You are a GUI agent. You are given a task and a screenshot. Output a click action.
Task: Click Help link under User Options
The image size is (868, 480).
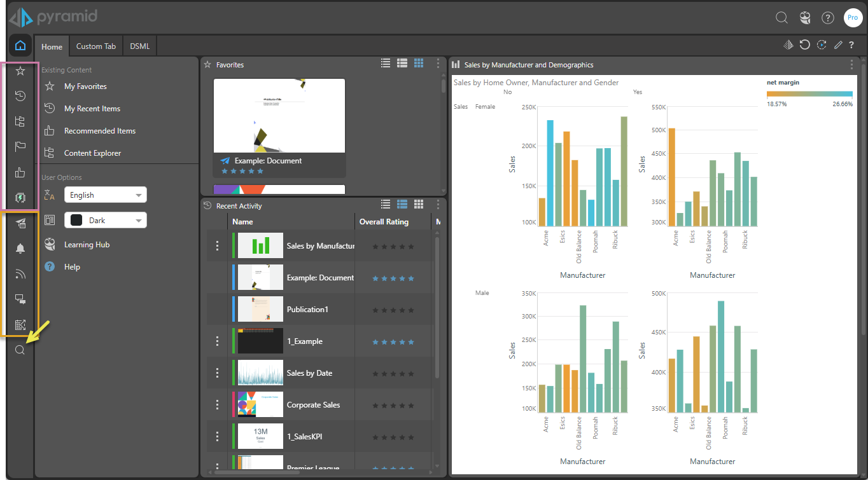(x=72, y=267)
